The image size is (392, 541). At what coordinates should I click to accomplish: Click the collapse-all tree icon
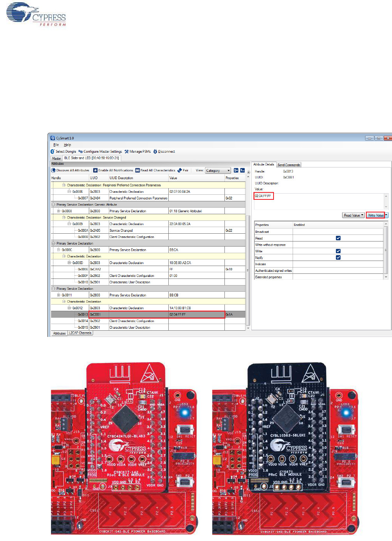click(242, 170)
